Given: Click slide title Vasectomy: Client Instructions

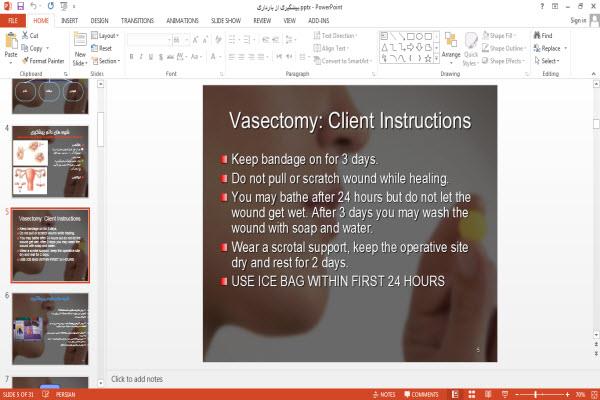Looking at the screenshot, I should (x=350, y=121).
